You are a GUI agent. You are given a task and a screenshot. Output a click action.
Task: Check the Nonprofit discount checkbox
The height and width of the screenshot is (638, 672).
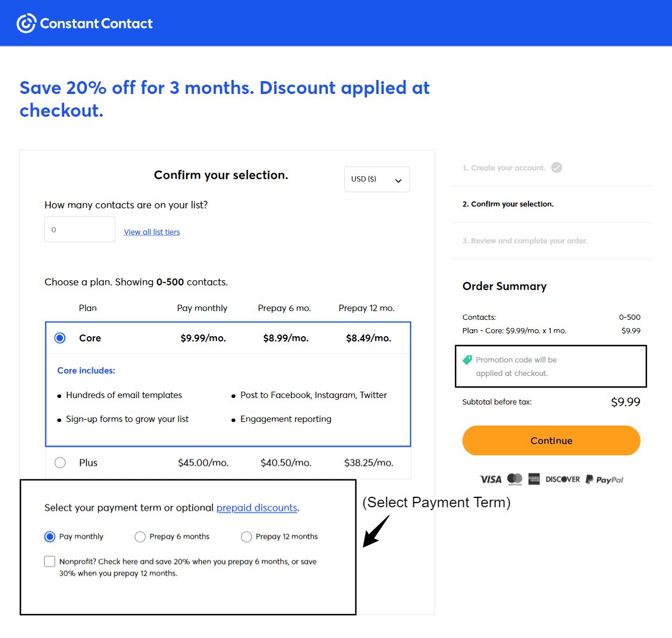pyautogui.click(x=50, y=562)
